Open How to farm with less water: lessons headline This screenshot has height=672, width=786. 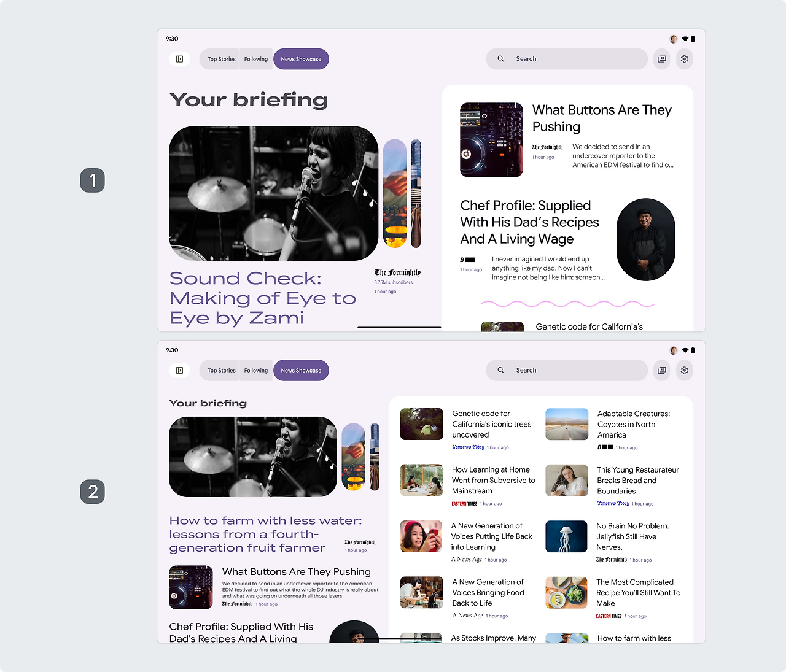pyautogui.click(x=266, y=534)
